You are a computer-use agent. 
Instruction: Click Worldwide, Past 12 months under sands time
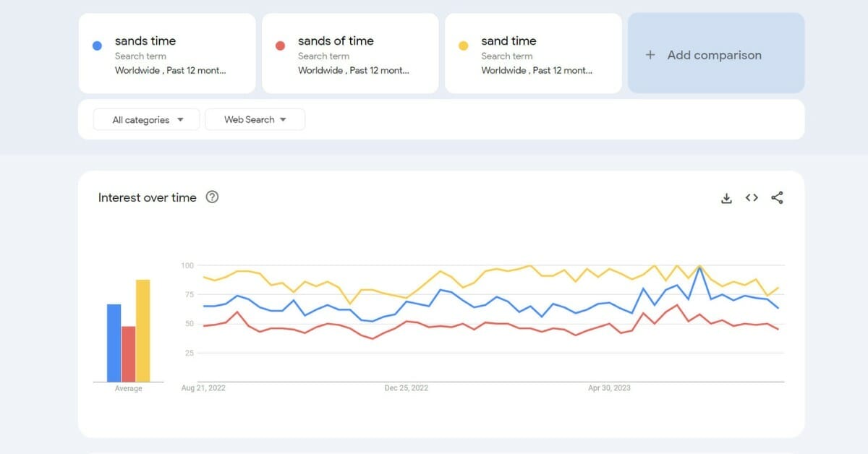[x=171, y=70]
